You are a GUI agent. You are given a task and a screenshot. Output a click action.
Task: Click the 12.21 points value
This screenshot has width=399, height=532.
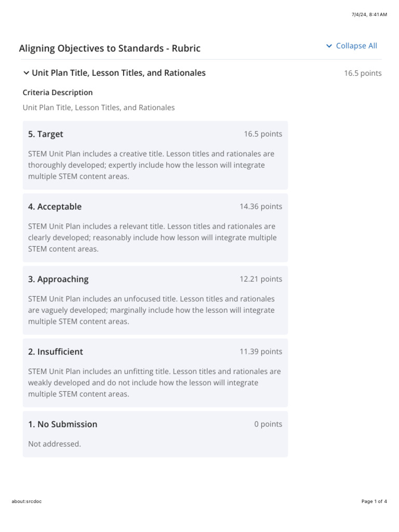261,279
